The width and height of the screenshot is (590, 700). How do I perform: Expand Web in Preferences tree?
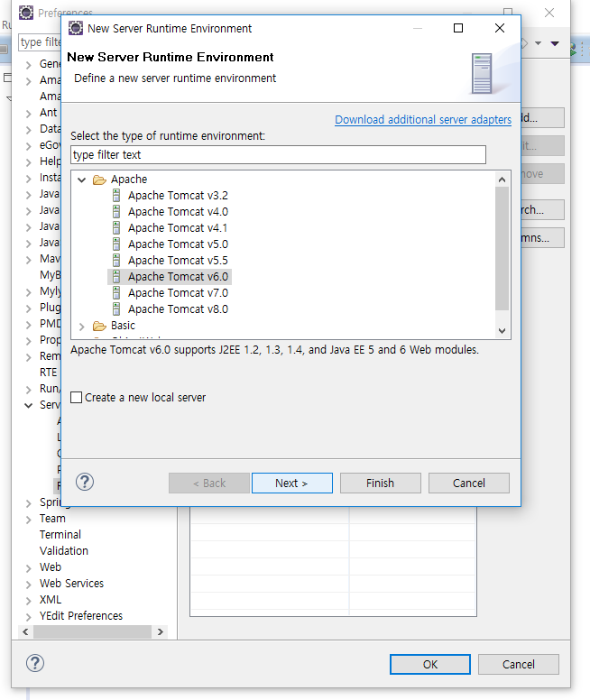(x=29, y=568)
